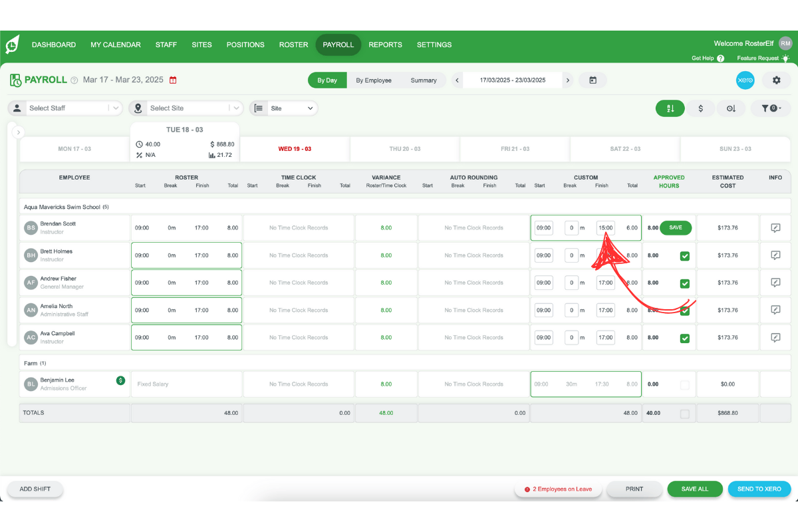Open the Xero integration icon
The height and width of the screenshot is (532, 798).
point(745,80)
